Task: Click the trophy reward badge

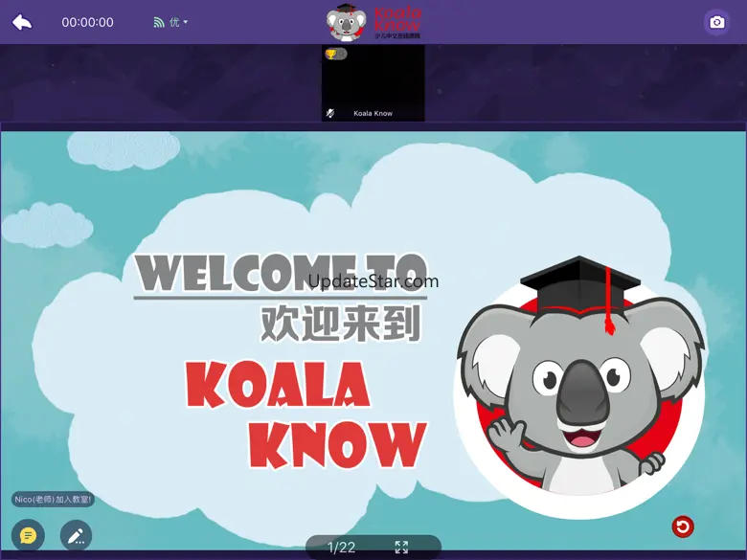Action: [x=336, y=54]
